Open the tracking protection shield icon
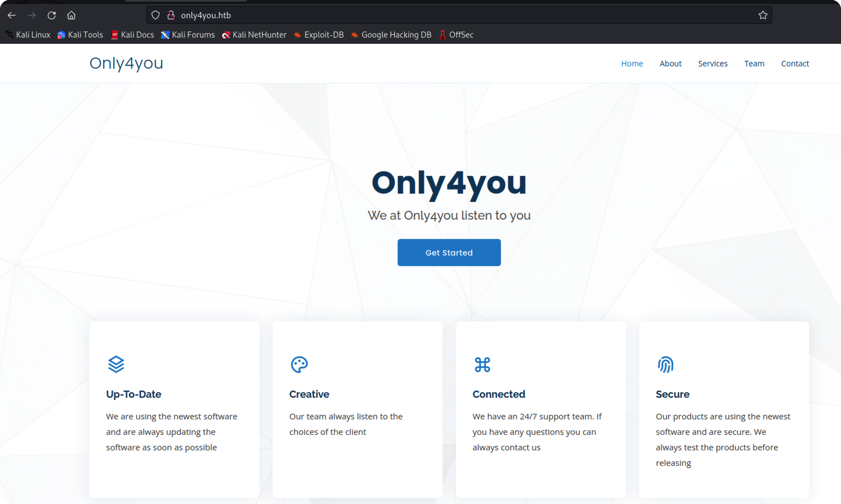The height and width of the screenshot is (504, 841). [155, 15]
